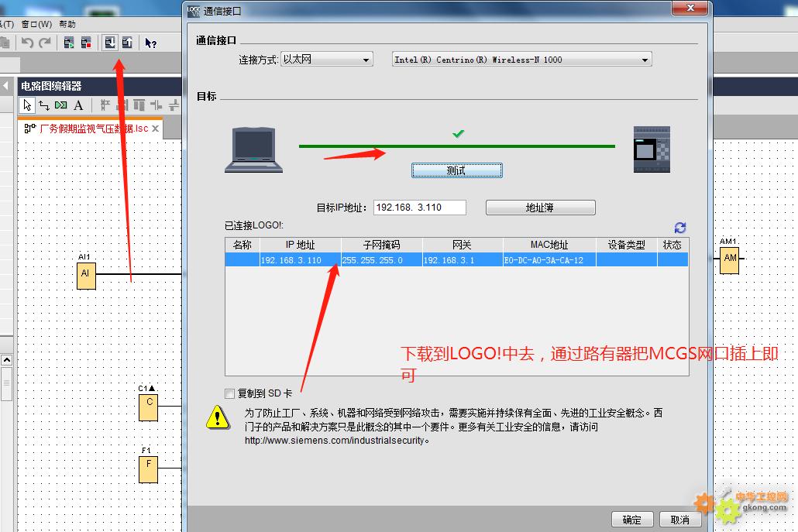Screen dimensions: 798x532
Task: Select the 192.168.3.110 row IP cell
Action: point(301,260)
